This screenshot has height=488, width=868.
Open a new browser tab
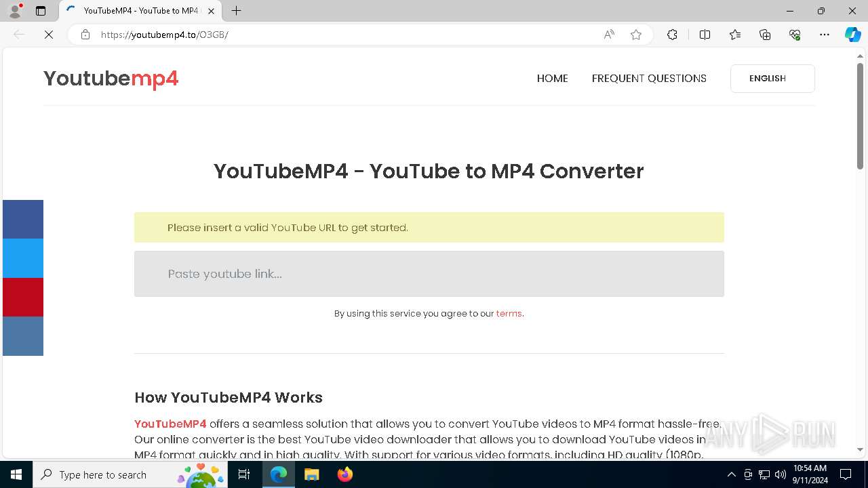click(x=236, y=11)
